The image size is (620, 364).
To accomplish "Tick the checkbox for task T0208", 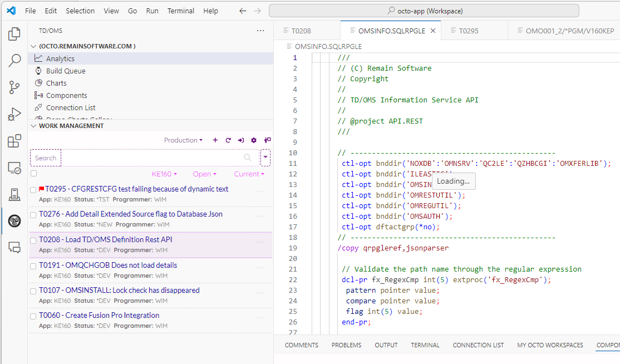I will tap(34, 240).
